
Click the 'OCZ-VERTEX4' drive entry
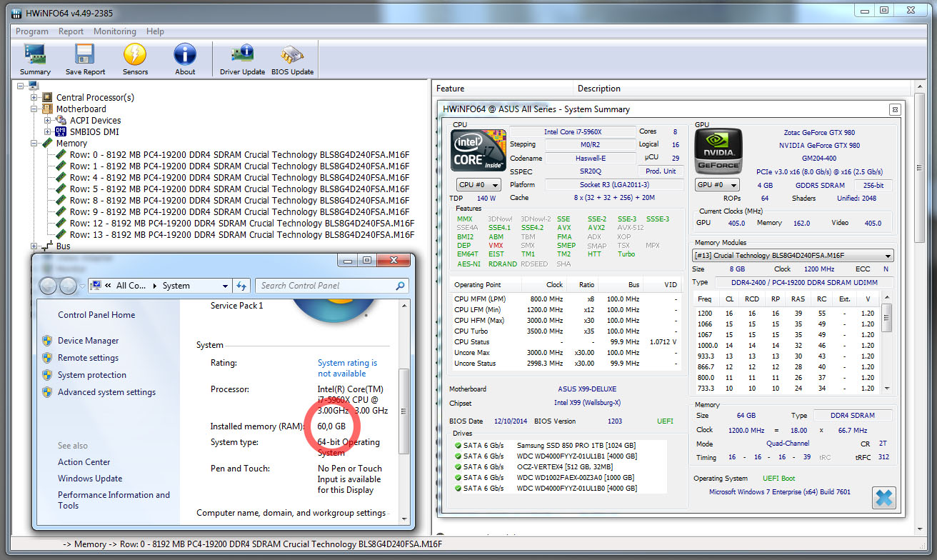coord(566,466)
